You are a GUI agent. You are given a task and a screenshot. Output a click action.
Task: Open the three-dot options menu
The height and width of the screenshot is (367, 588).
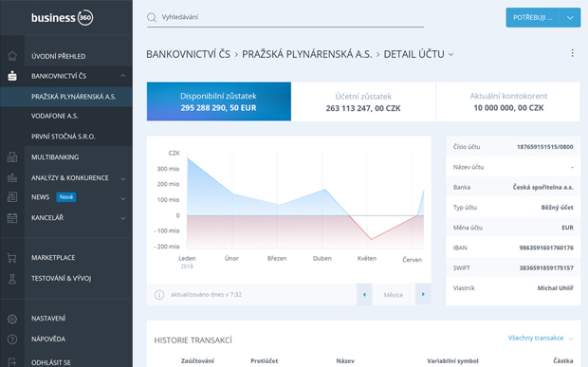[x=572, y=54]
